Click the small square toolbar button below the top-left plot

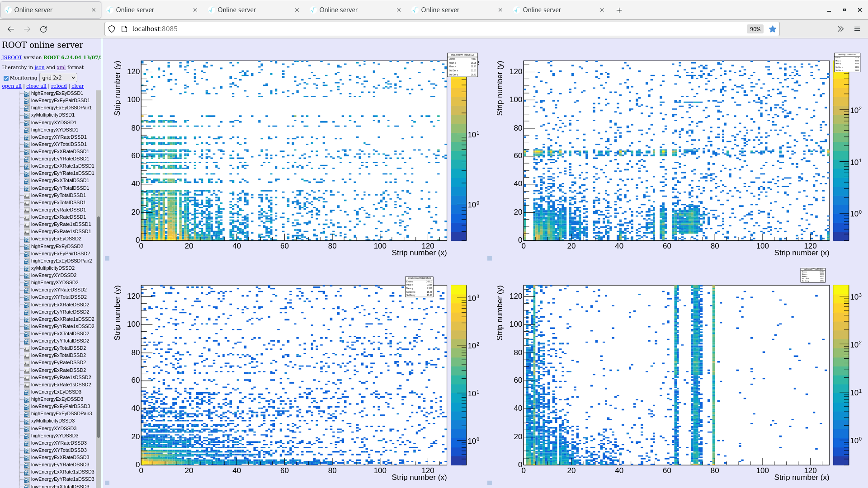pos(107,258)
